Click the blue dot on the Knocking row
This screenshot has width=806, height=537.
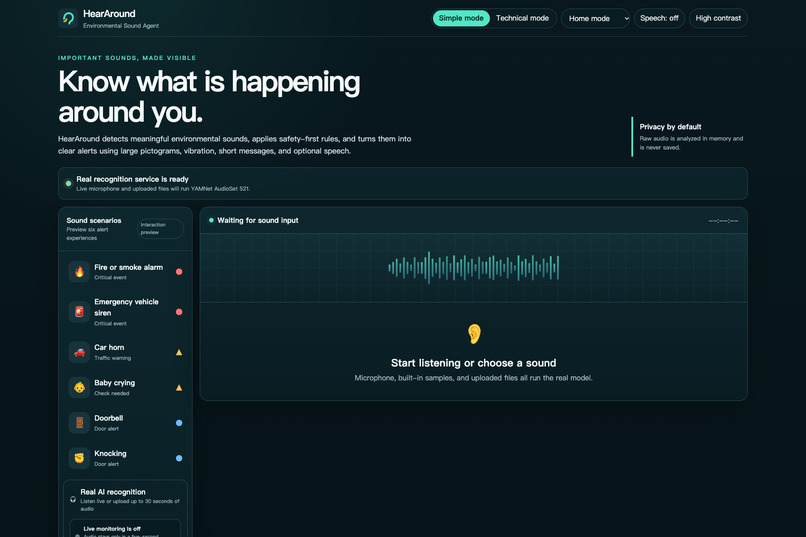pos(179,458)
